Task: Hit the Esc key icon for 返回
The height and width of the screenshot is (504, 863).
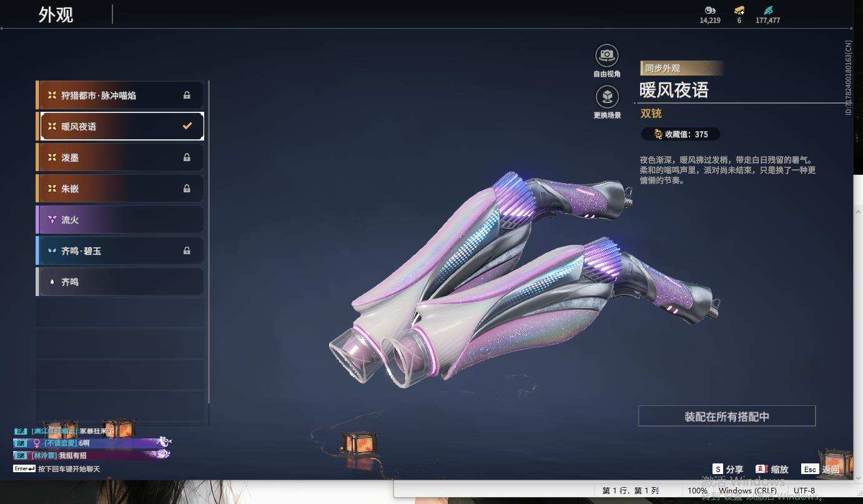Action: pos(810,469)
